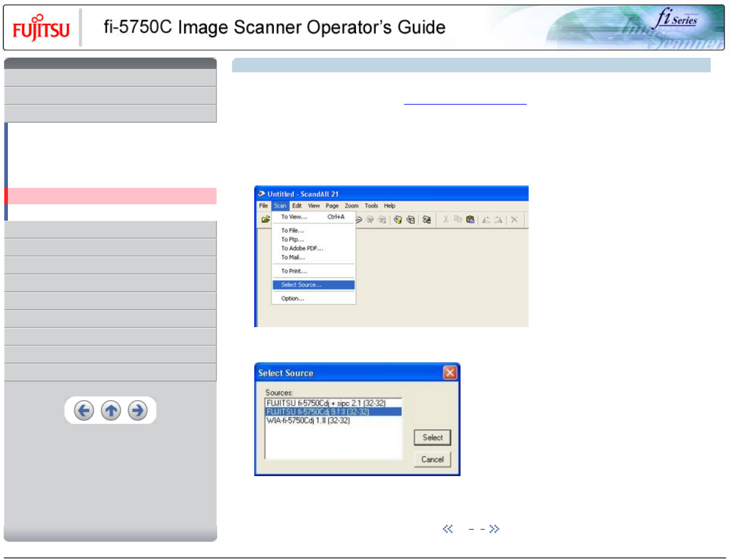Click the paste clipboard icon in ScandAll toolbar
This screenshot has width=730, height=560.
tap(470, 220)
